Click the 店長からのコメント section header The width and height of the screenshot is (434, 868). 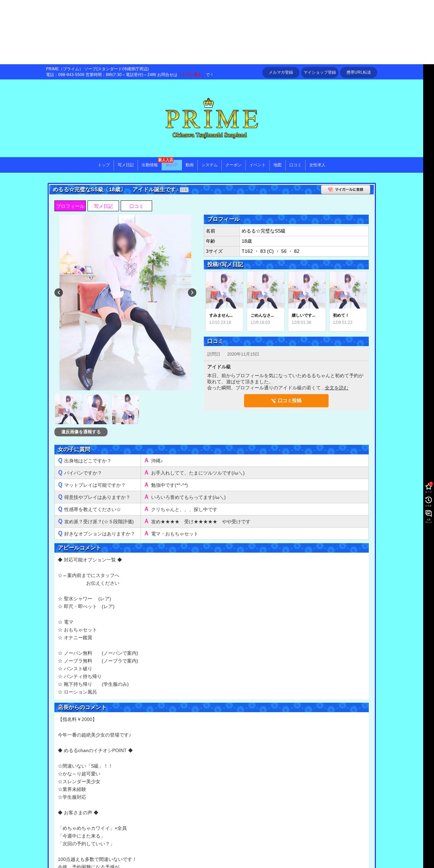pyautogui.click(x=212, y=707)
